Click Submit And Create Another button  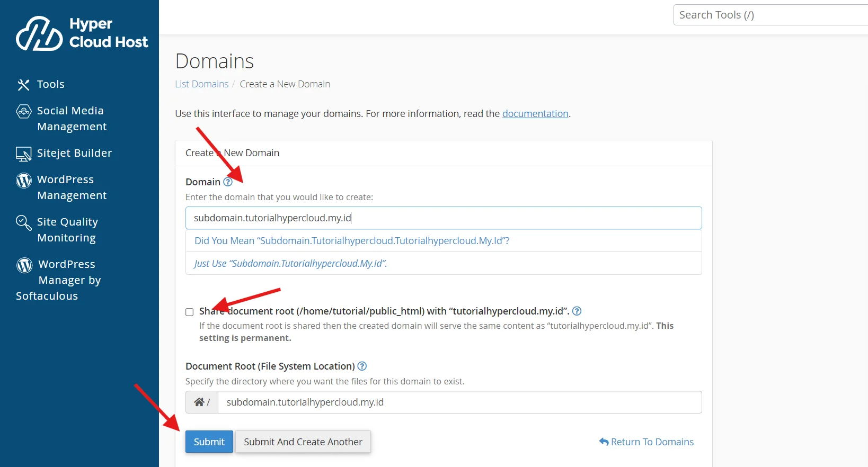pyautogui.click(x=303, y=442)
